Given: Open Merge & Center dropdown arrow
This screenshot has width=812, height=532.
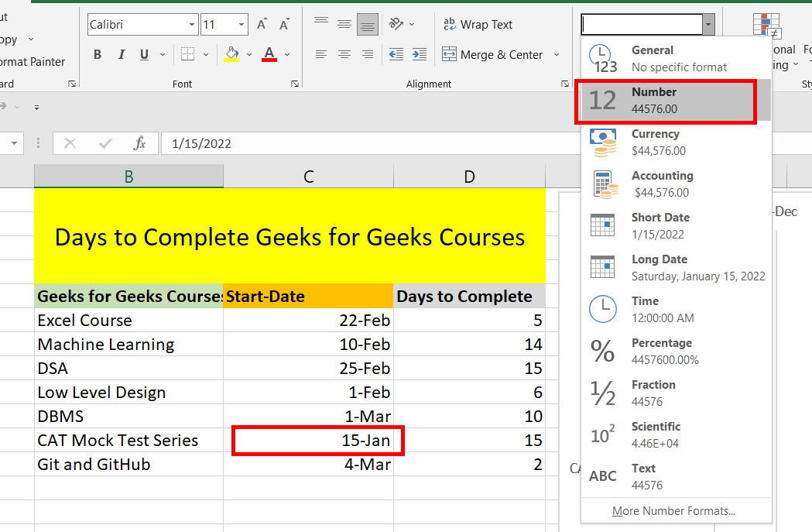Looking at the screenshot, I should [557, 54].
